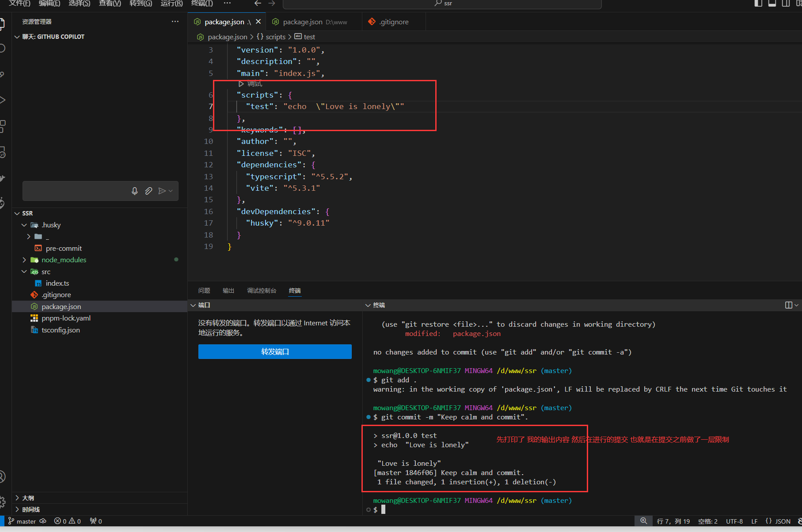802x532 pixels.
Task: Open the pre-commit file
Action: pyautogui.click(x=64, y=249)
